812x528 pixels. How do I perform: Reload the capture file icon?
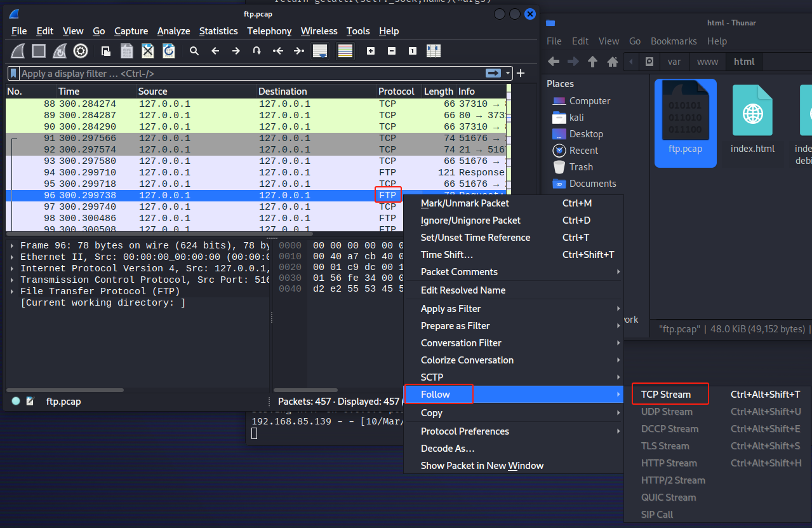coord(168,51)
